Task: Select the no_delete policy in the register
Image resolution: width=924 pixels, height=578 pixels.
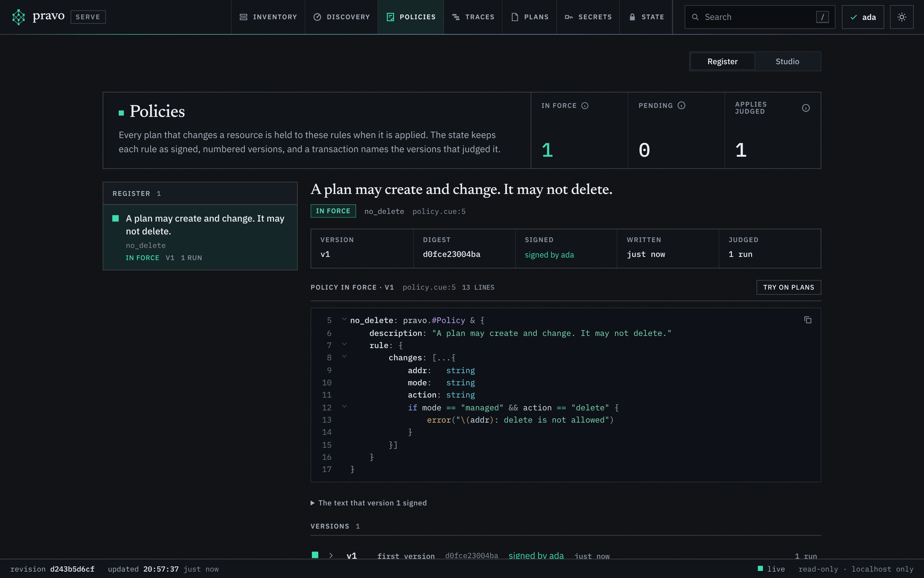Action: tap(200, 237)
